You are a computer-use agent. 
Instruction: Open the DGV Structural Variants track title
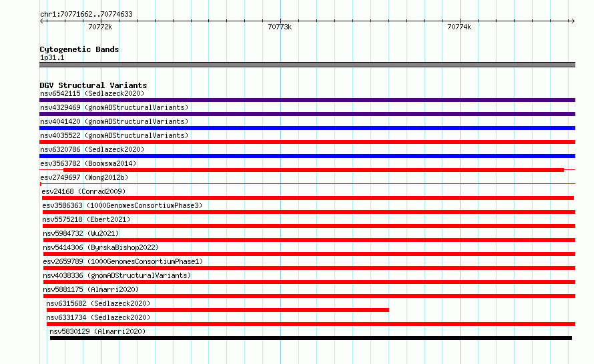(x=93, y=85)
